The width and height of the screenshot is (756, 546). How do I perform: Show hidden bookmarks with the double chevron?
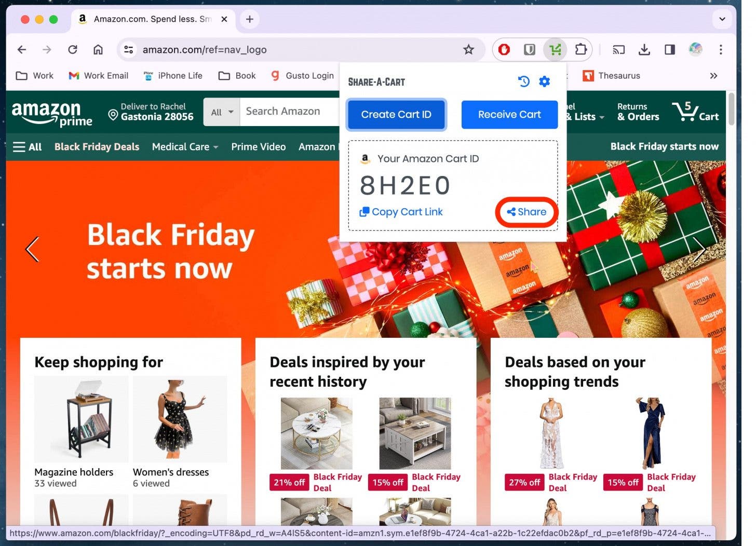(x=713, y=76)
